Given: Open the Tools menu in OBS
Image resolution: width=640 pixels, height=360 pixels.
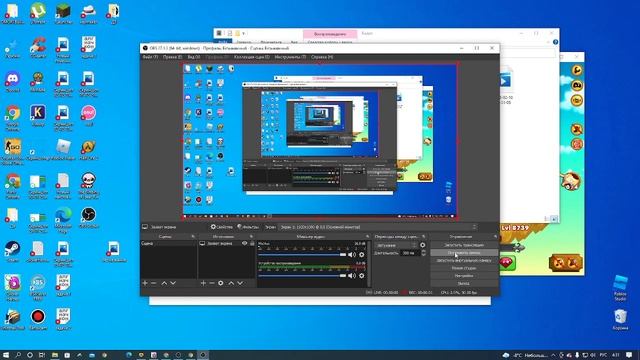Looking at the screenshot, I should pyautogui.click(x=291, y=57).
